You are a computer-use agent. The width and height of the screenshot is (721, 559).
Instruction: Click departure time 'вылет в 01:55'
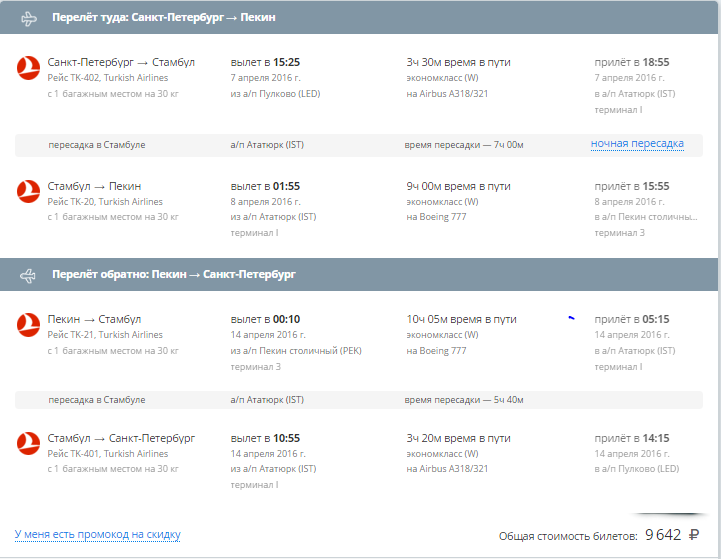click(265, 186)
